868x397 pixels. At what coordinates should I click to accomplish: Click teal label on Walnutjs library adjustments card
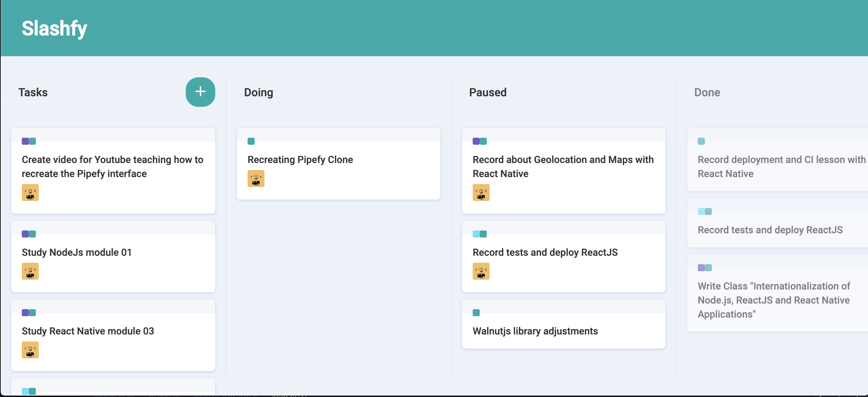(x=476, y=313)
